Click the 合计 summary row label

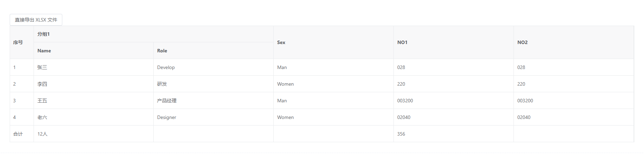tap(18, 134)
